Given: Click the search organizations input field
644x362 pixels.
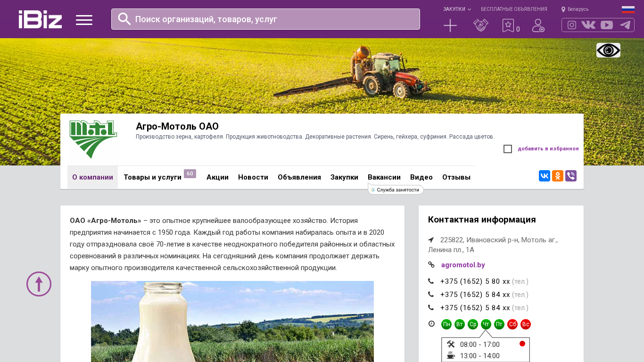Looking at the screenshot, I should [x=265, y=19].
